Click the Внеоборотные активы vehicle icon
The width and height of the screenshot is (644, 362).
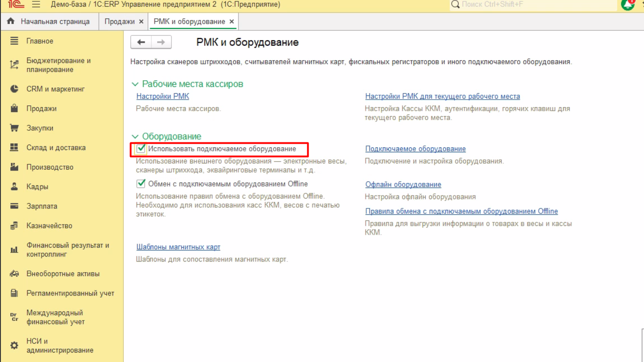pos(14,274)
